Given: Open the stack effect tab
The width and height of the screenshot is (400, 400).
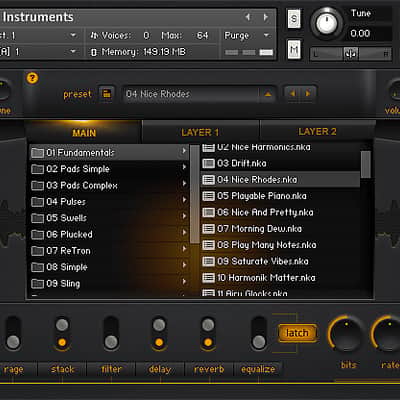Looking at the screenshot, I should tap(62, 369).
